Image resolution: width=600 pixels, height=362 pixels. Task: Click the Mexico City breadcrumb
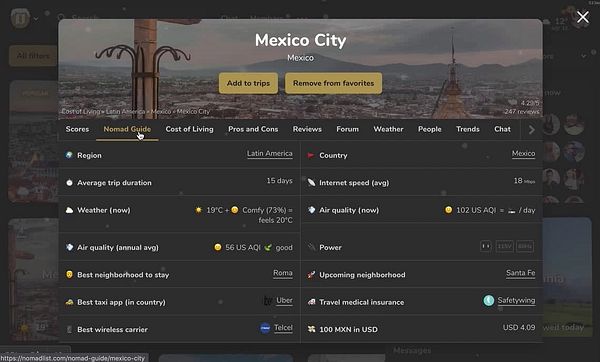click(193, 112)
